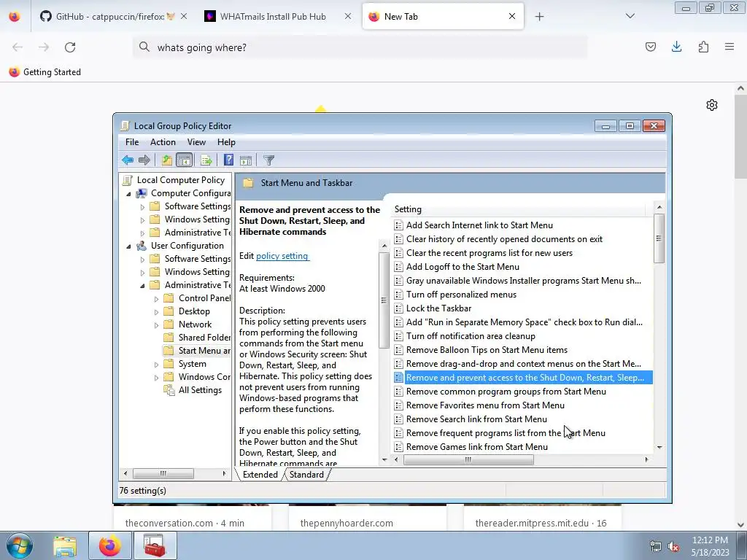Click the Back arrow in Group Policy toolbar
The width and height of the screenshot is (747, 560).
tap(127, 160)
